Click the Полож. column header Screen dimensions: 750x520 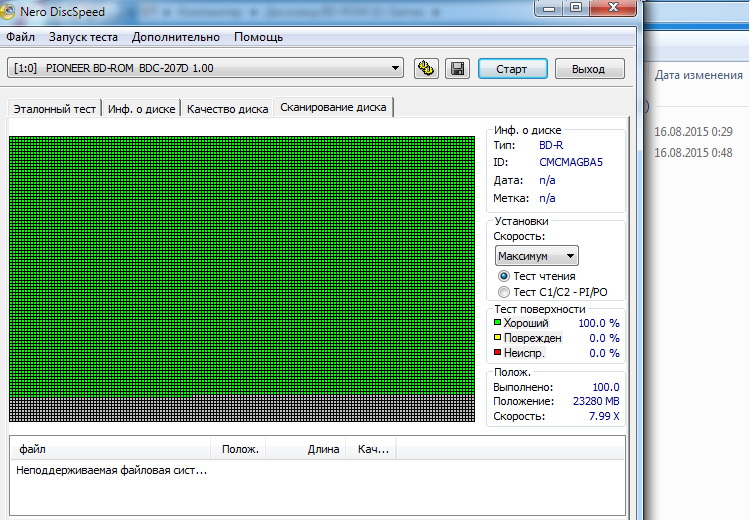click(238, 450)
